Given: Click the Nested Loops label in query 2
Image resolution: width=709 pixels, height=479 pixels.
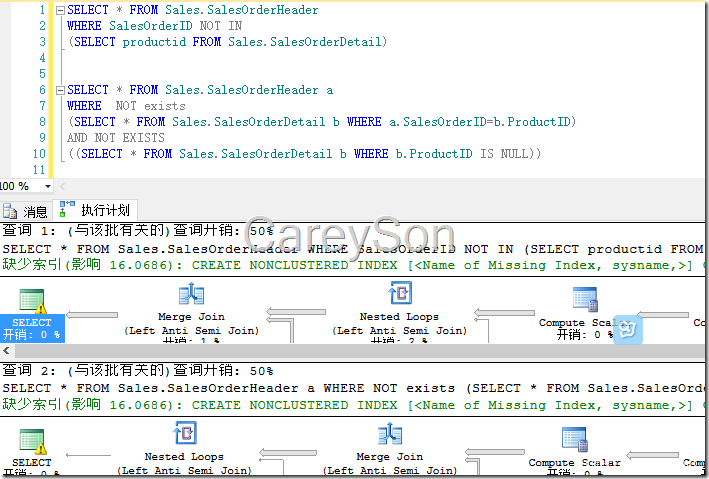Looking at the screenshot, I should (x=184, y=457).
